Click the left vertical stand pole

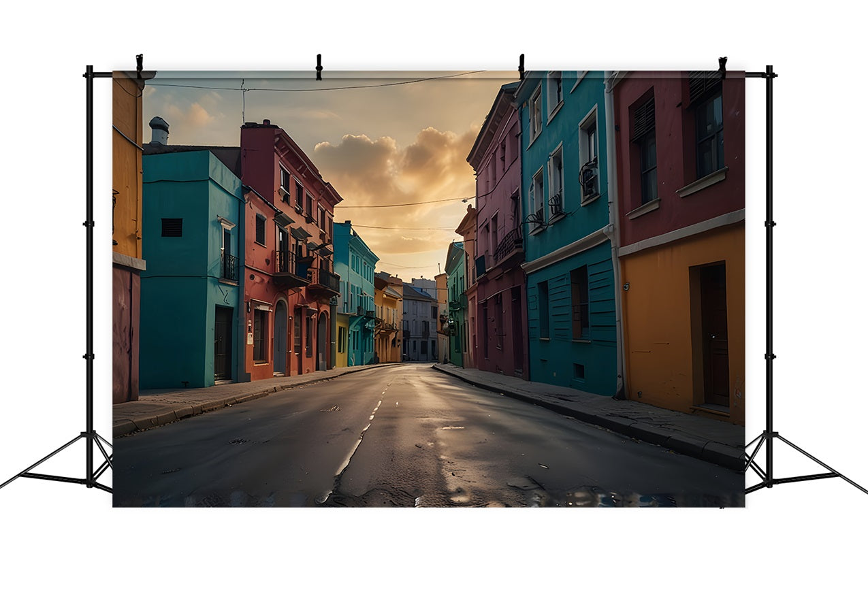pyautogui.click(x=89, y=272)
